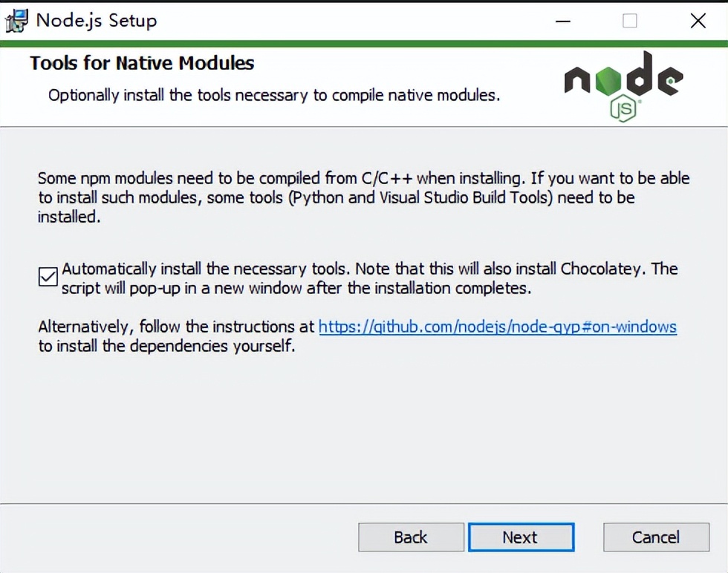Click the JS hexagon badge under the logo
Screen dimensions: 728x573
click(623, 108)
